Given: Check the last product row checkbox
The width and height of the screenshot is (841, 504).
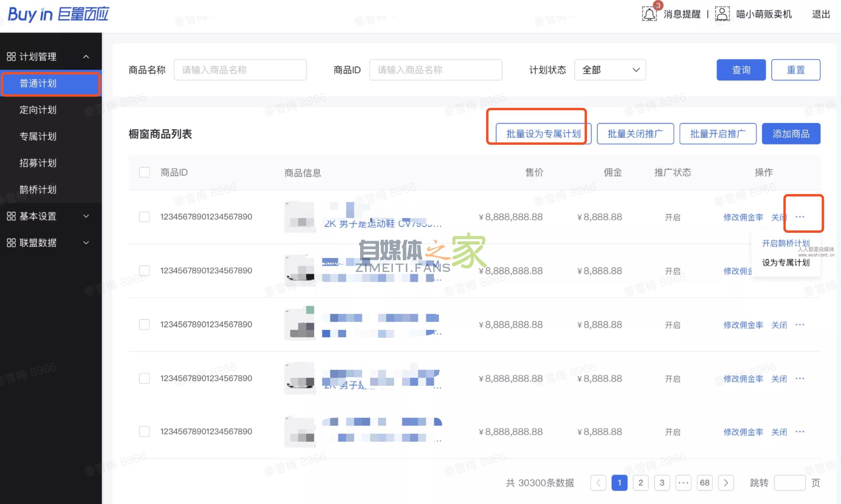Looking at the screenshot, I should tap(144, 431).
